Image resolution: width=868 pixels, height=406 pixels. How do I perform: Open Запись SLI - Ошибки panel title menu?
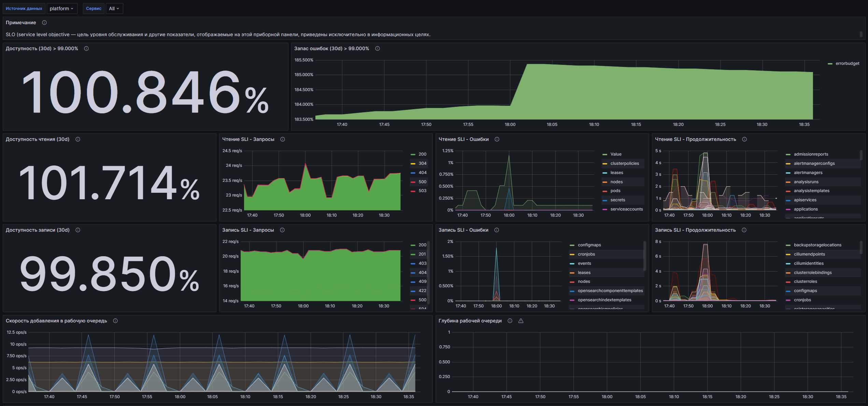coord(463,230)
